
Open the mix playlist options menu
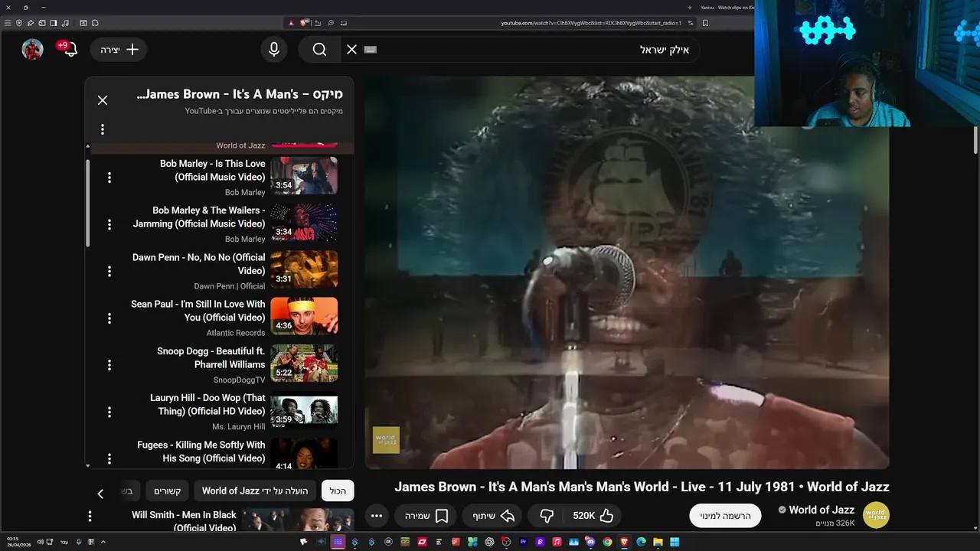pyautogui.click(x=103, y=129)
